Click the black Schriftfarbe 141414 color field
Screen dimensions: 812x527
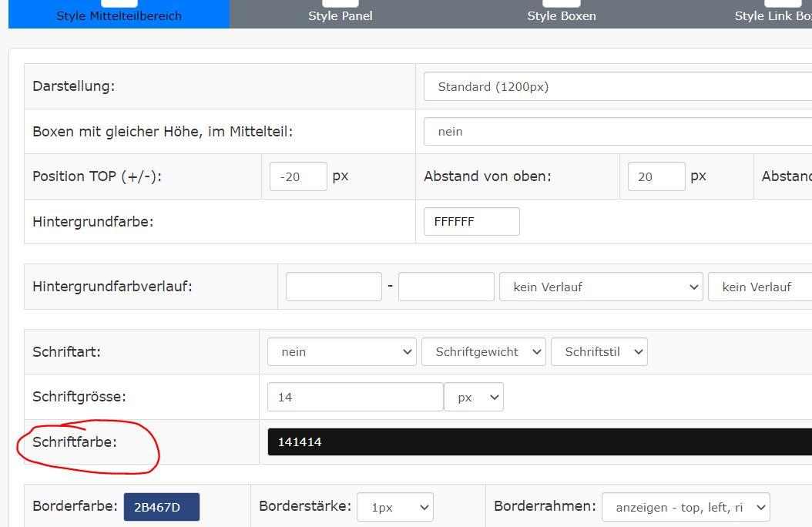[539, 442]
